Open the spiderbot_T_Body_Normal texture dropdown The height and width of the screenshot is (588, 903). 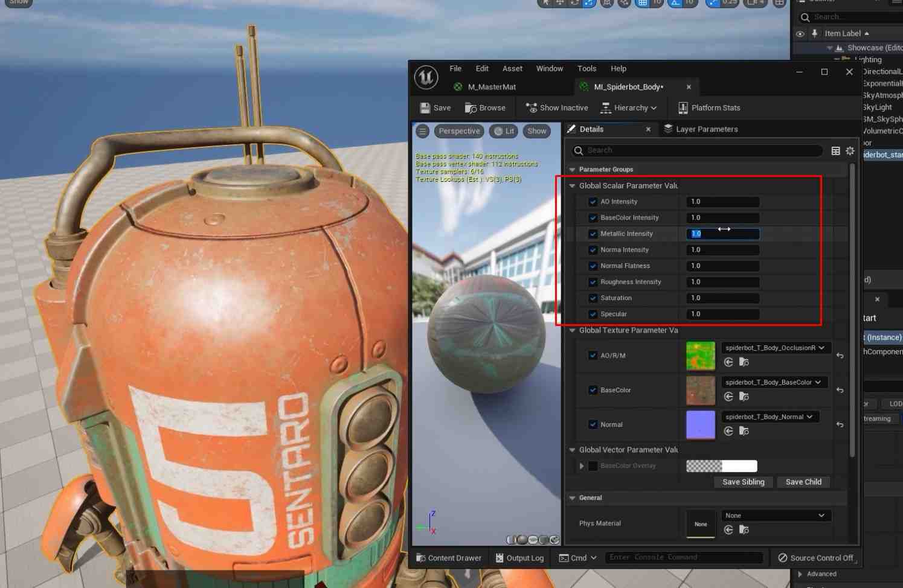770,417
